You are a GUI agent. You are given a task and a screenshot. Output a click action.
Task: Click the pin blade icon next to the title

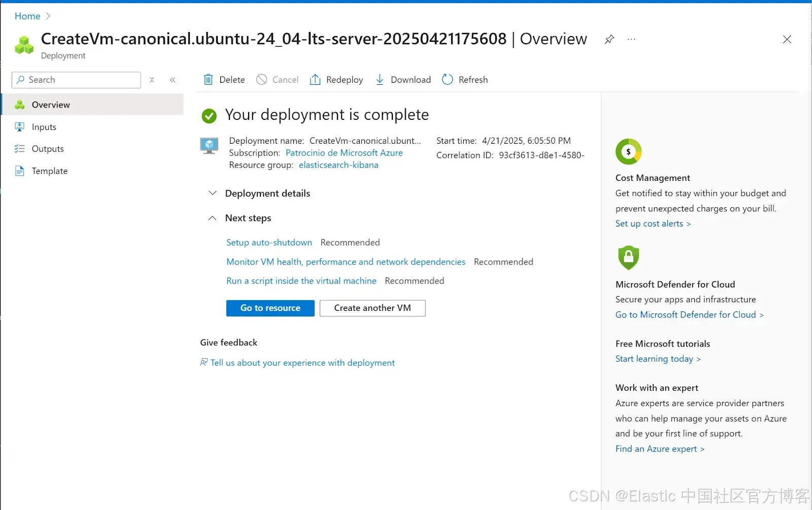coord(609,39)
